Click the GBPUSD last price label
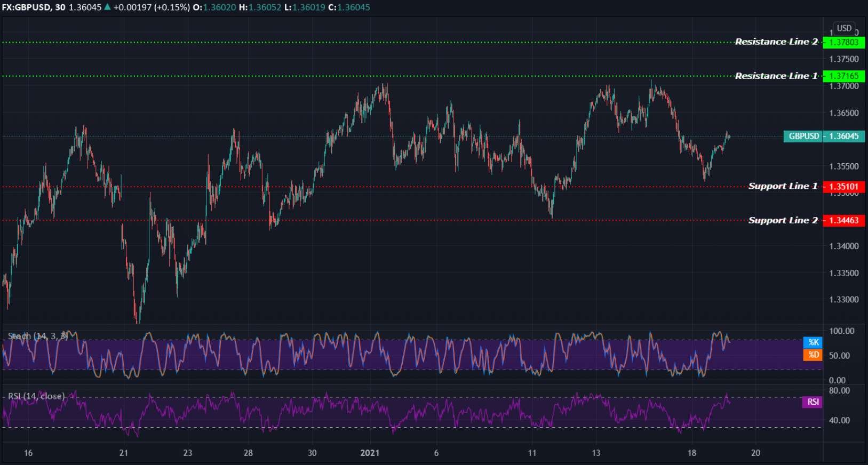The width and height of the screenshot is (868, 465). [803, 137]
